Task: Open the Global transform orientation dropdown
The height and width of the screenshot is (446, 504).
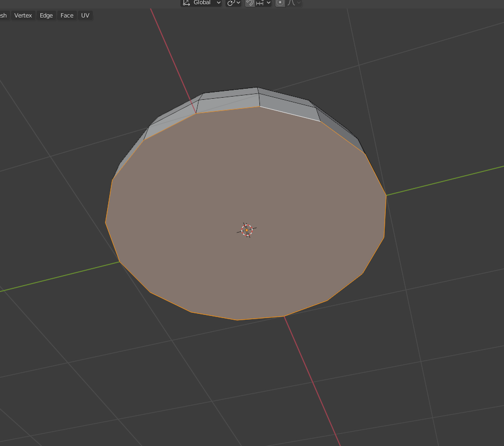Action: click(x=201, y=3)
